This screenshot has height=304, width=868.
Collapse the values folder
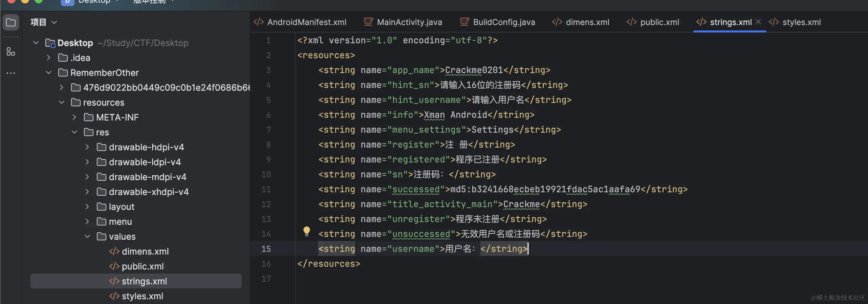point(87,237)
